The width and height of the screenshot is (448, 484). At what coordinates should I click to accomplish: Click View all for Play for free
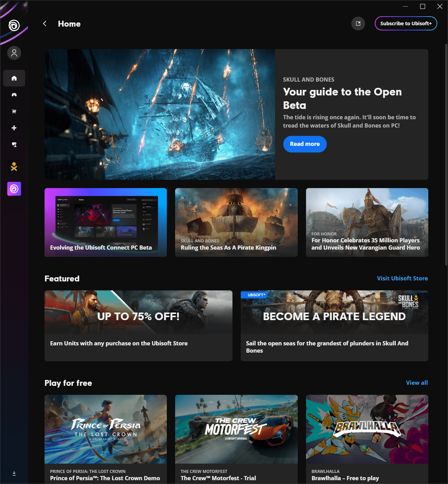[417, 383]
